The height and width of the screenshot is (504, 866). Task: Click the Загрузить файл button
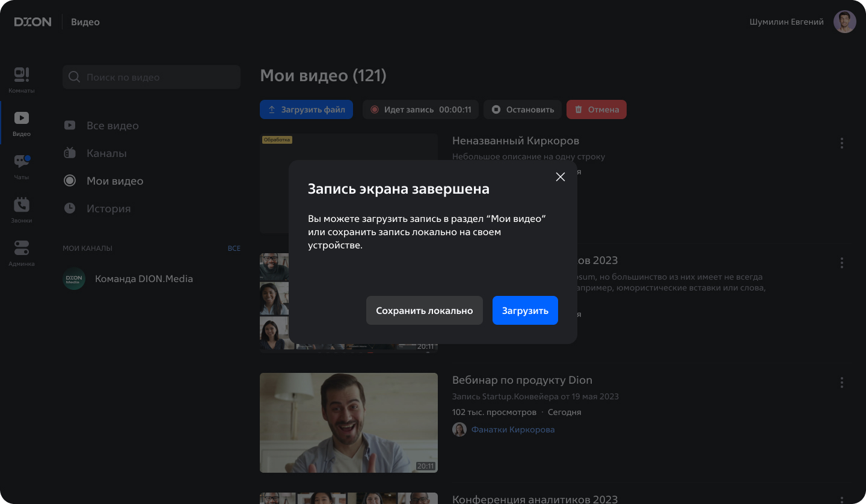coord(307,109)
